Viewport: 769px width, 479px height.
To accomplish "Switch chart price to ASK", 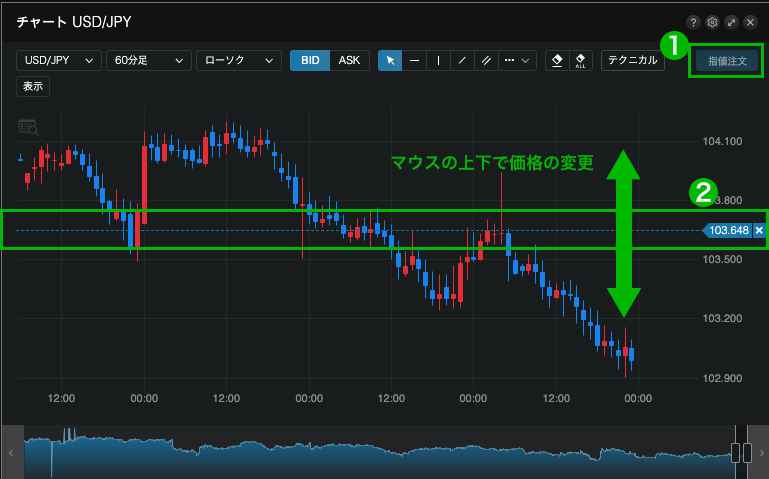I will point(349,61).
